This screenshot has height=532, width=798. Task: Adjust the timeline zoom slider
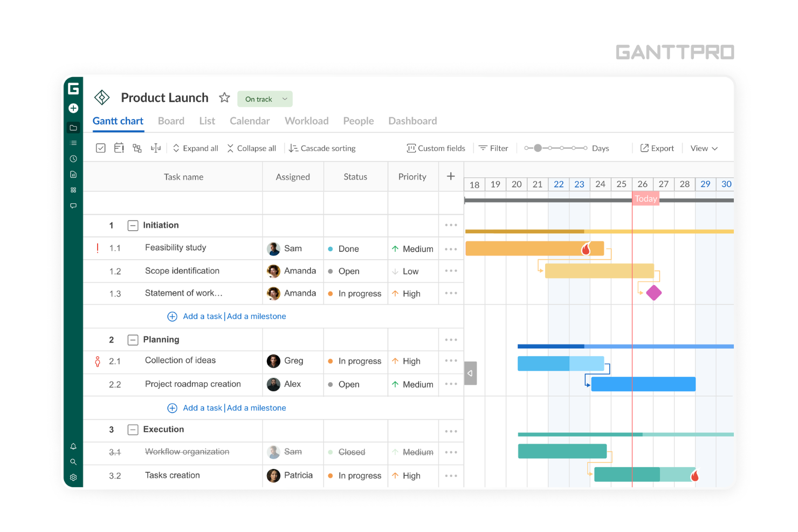(x=539, y=147)
